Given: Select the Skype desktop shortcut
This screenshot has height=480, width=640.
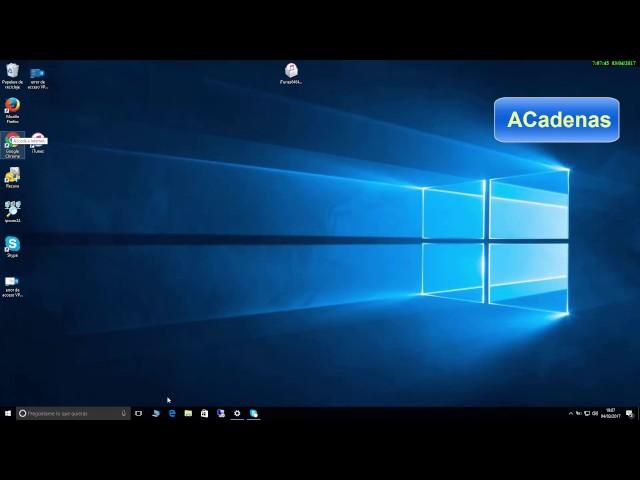Looking at the screenshot, I should pos(12,247).
